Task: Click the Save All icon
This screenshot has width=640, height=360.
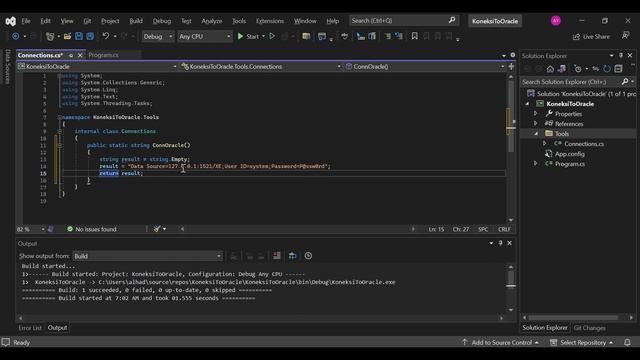Action: 90,36
